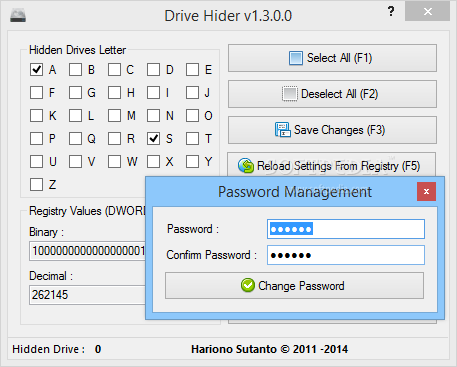This screenshot has width=457, height=367.
Task: Toggle the drive letter H checkbox
Action: (x=114, y=92)
